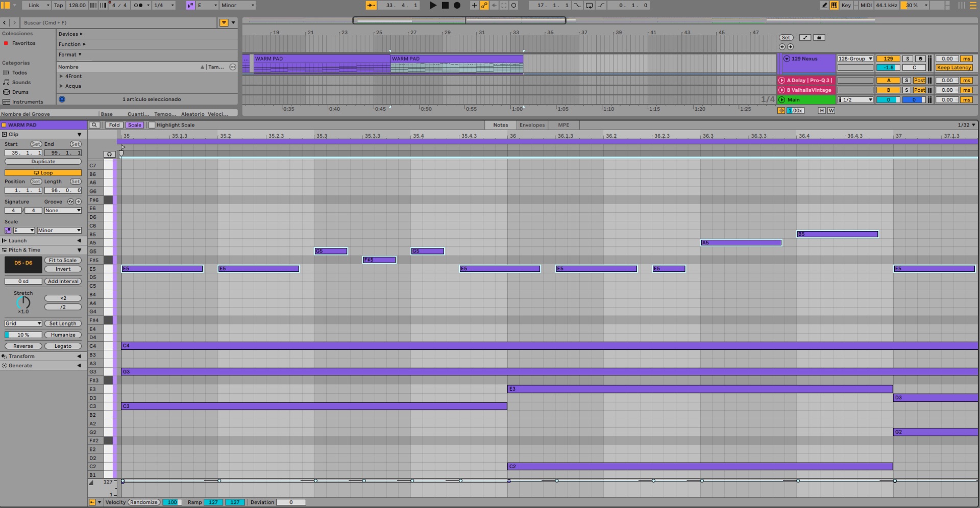
Task: Toggle Post on A Delay return track
Action: [919, 81]
